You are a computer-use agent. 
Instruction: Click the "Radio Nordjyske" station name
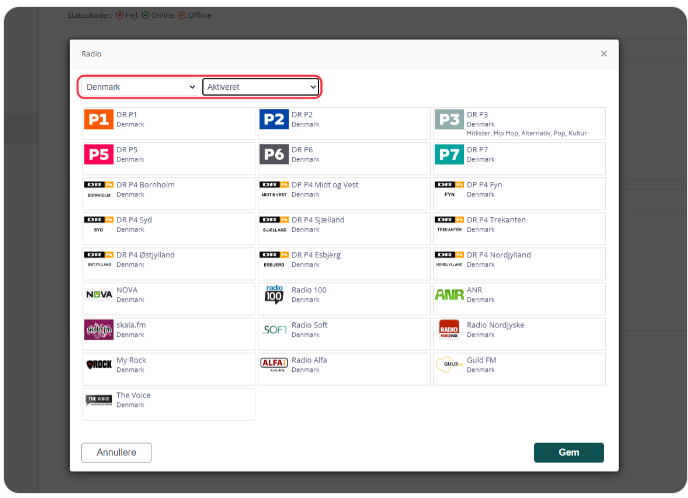click(495, 325)
